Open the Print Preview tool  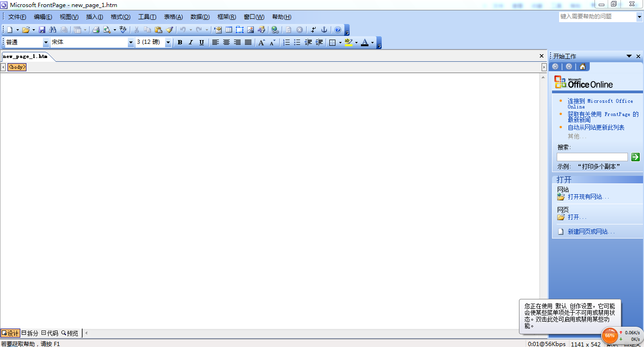tap(107, 30)
